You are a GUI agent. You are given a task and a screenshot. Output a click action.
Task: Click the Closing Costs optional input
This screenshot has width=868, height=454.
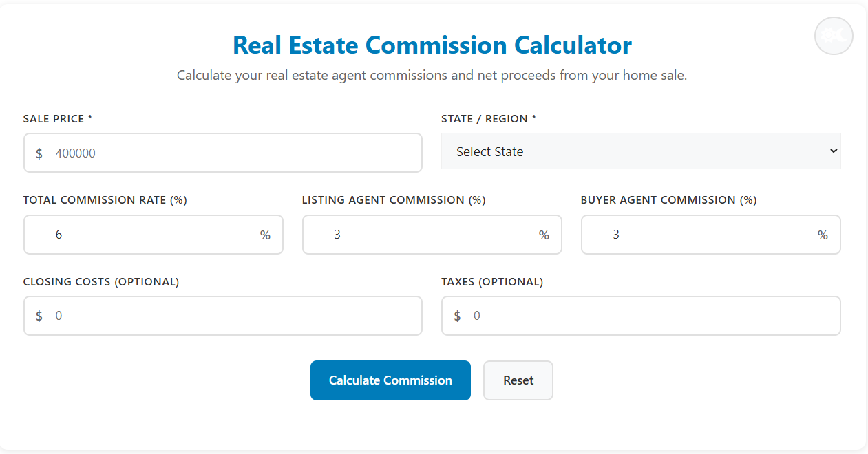click(x=207, y=315)
